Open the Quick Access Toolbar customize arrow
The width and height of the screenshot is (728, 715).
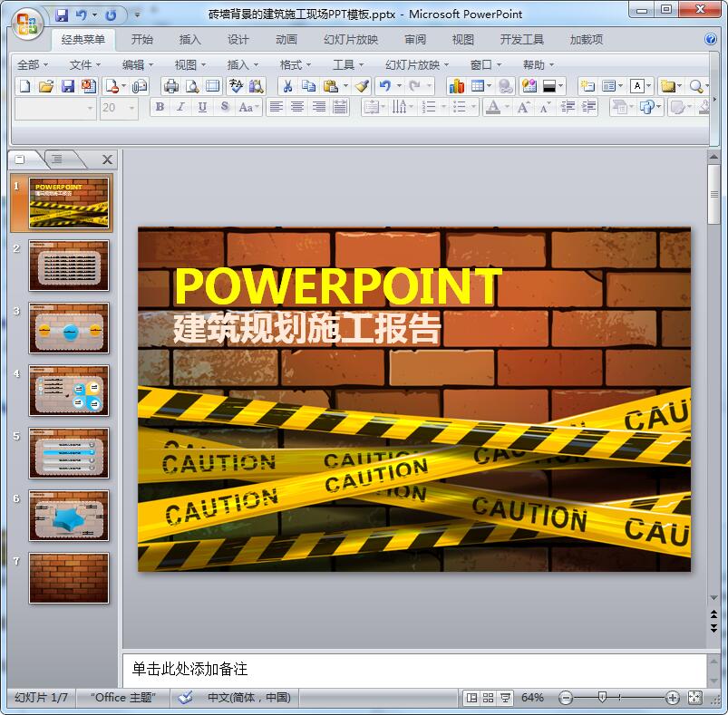coord(138,14)
